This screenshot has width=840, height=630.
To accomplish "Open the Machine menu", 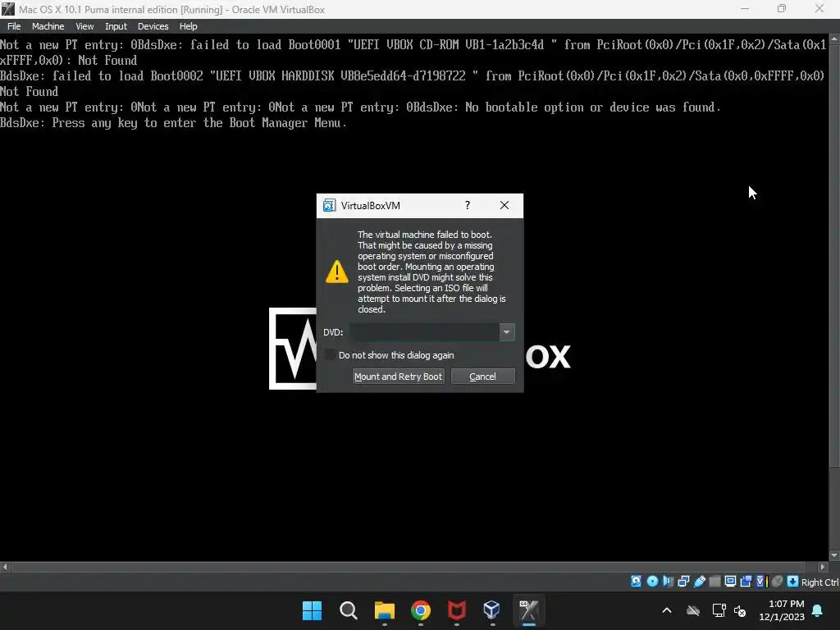I will (x=48, y=26).
